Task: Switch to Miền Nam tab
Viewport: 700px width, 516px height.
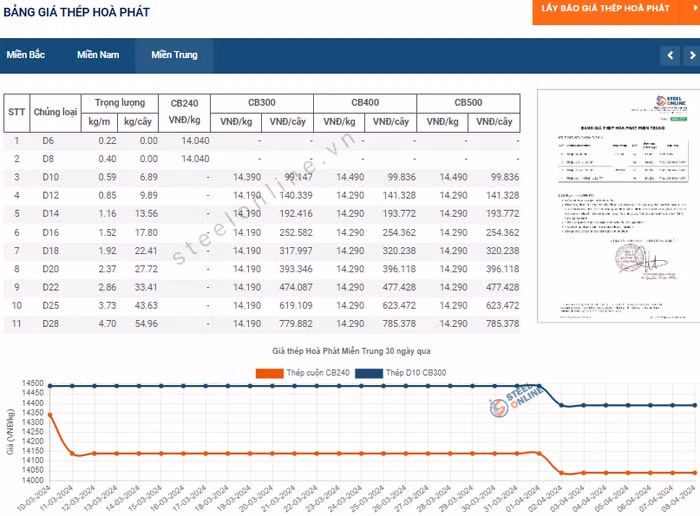Action: (x=98, y=55)
